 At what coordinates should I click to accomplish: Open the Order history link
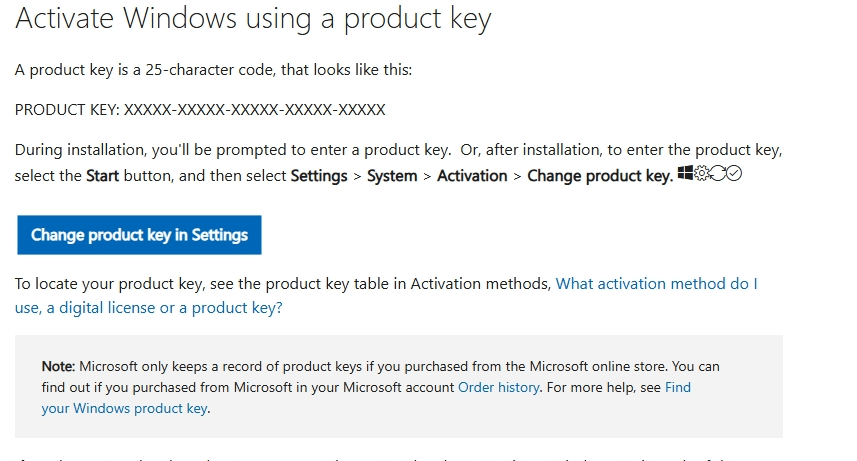pyautogui.click(x=498, y=387)
